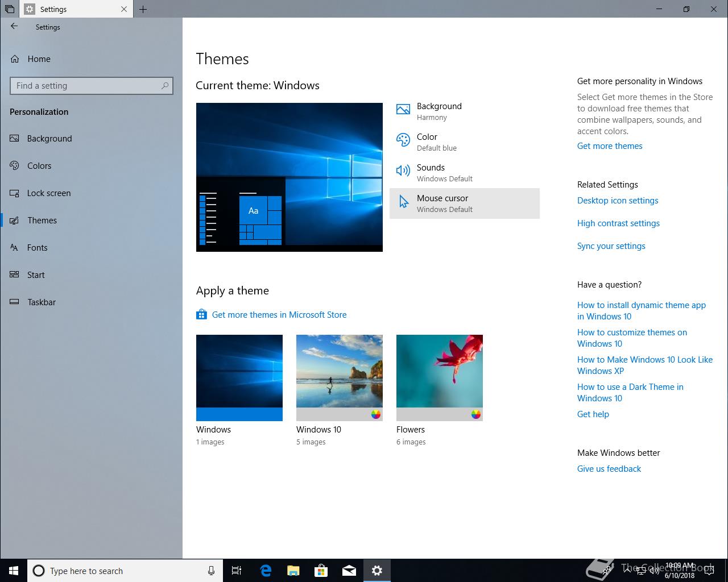This screenshot has width=728, height=582.
Task: Open Make Windows 10 Look Like XP link
Action: click(645, 365)
